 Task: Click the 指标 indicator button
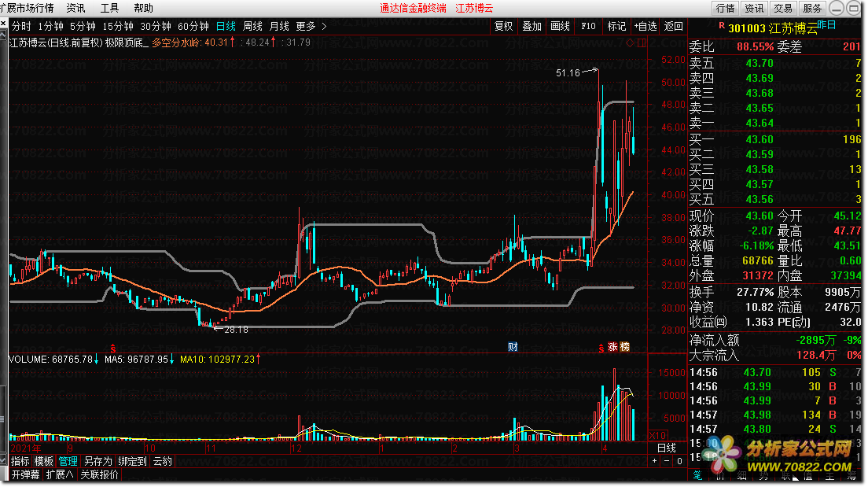tap(20, 462)
